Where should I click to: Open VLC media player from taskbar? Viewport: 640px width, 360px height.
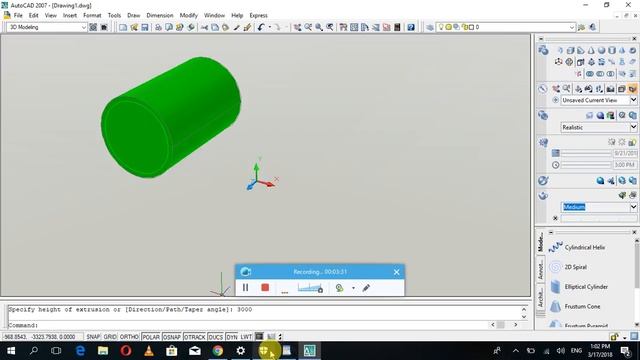click(x=149, y=351)
